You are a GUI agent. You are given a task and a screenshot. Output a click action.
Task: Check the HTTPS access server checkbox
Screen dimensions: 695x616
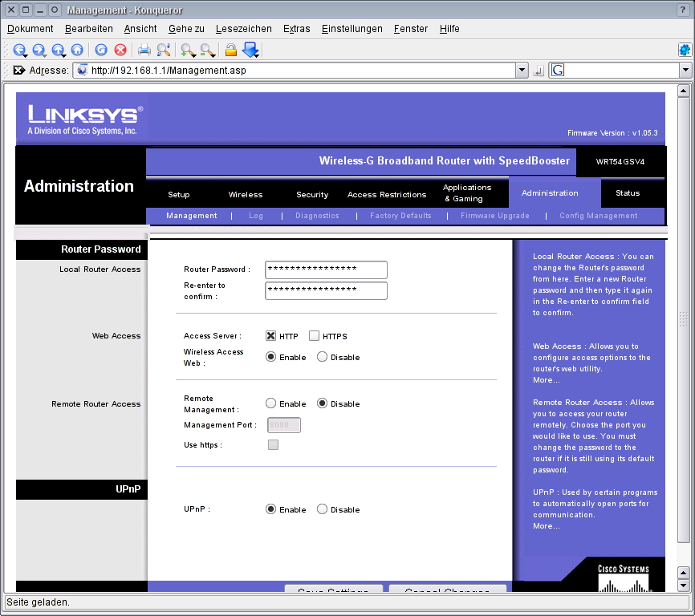[x=314, y=336]
